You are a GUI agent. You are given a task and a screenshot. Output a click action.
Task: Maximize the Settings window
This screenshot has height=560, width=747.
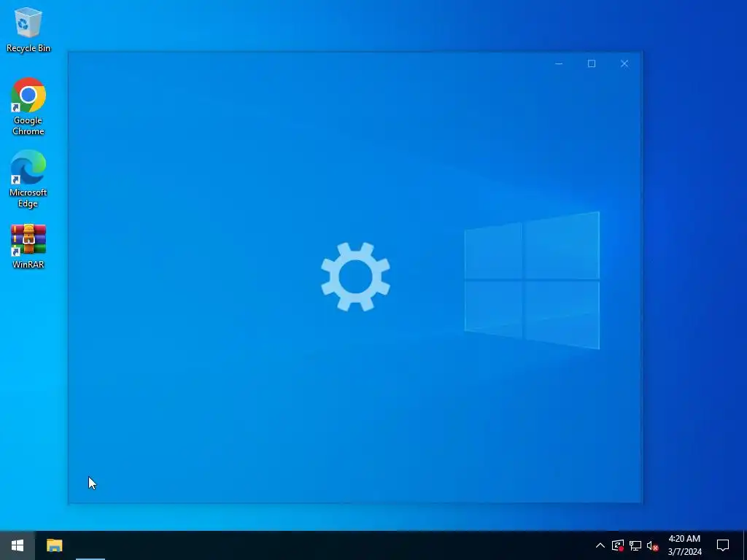[592, 64]
